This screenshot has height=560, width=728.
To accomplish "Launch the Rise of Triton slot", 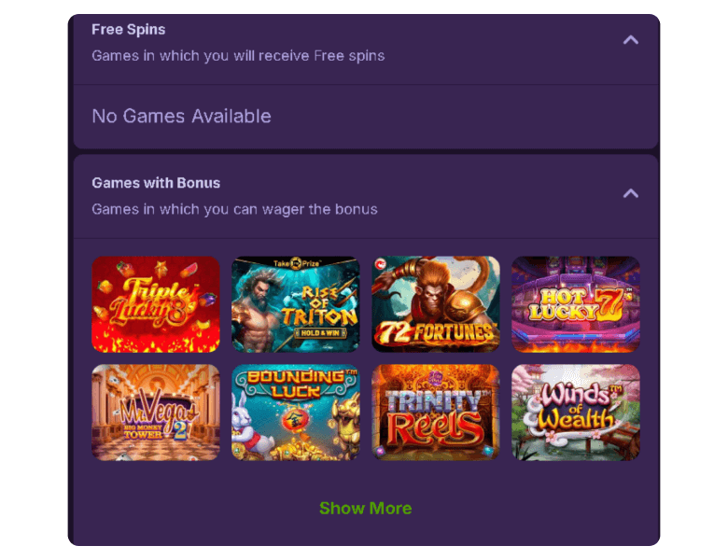I will pos(296,304).
